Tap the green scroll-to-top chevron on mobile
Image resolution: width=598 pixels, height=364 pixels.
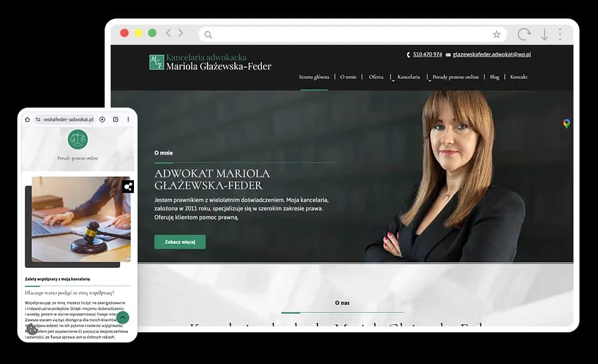123,318
